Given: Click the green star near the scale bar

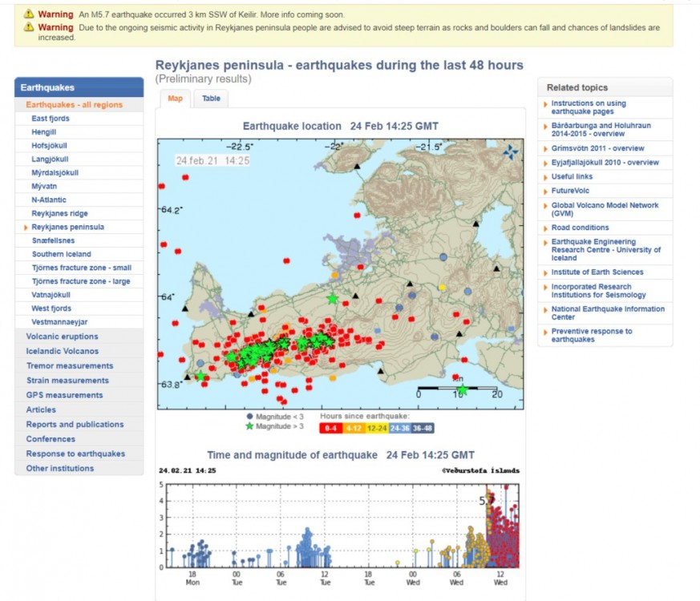Looking at the screenshot, I should click(462, 390).
